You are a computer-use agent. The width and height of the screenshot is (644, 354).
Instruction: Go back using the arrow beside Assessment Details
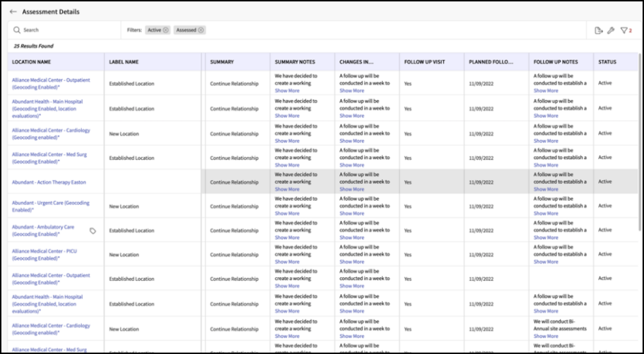(13, 12)
